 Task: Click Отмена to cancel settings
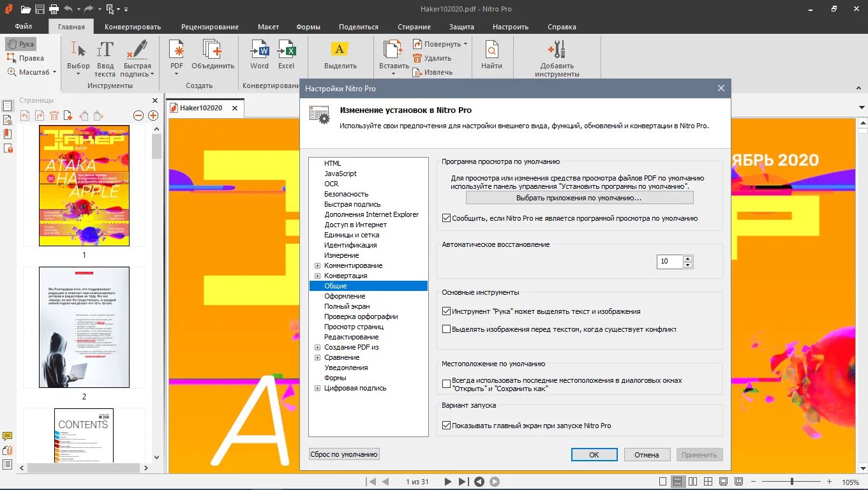647,455
